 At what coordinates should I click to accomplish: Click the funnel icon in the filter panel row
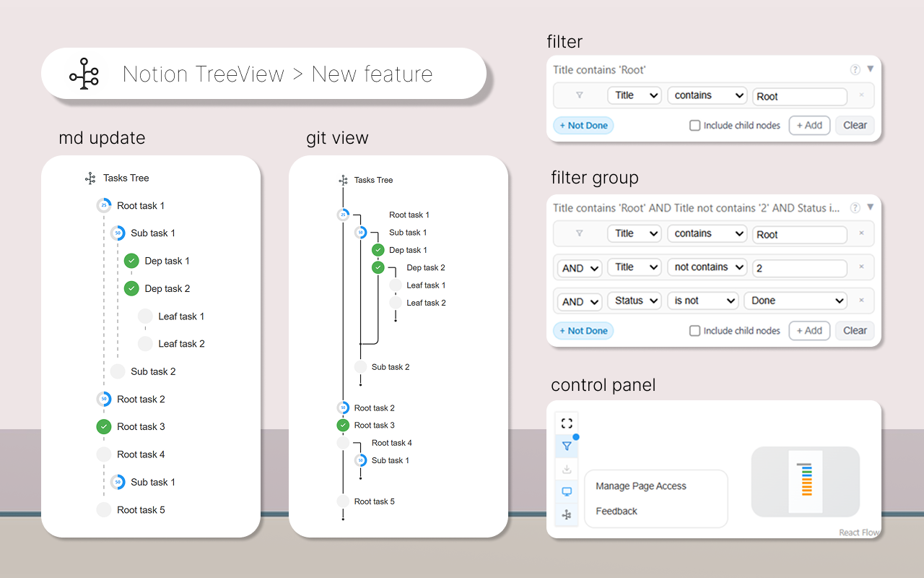[579, 95]
